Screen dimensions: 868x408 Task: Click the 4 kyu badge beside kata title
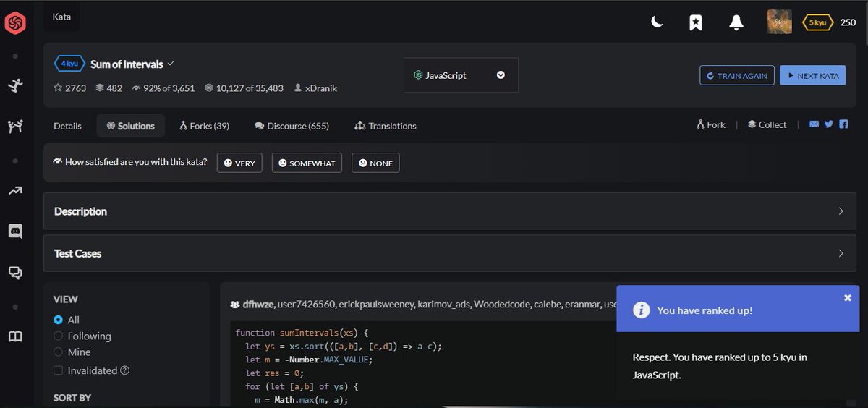pyautogui.click(x=69, y=64)
